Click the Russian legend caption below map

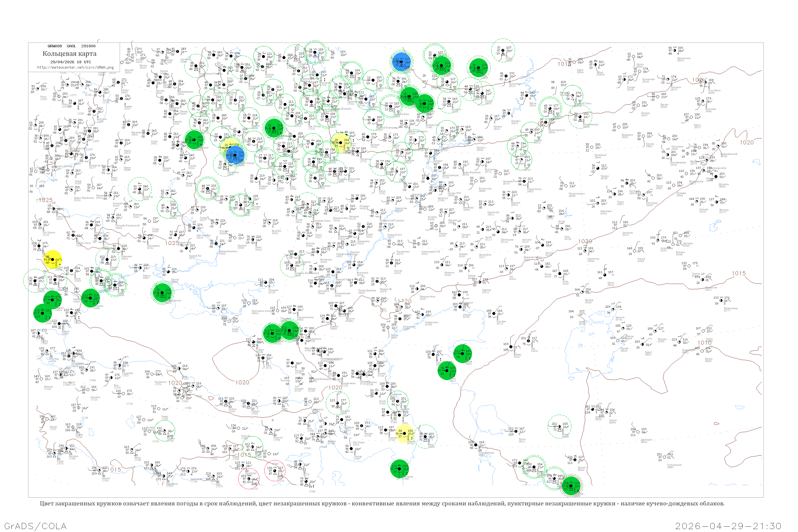382,504
